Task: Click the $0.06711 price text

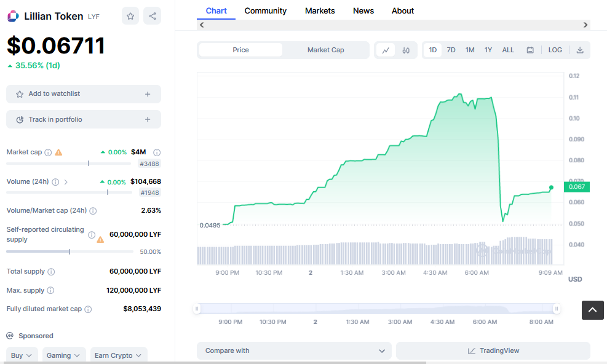Action: coord(56,45)
